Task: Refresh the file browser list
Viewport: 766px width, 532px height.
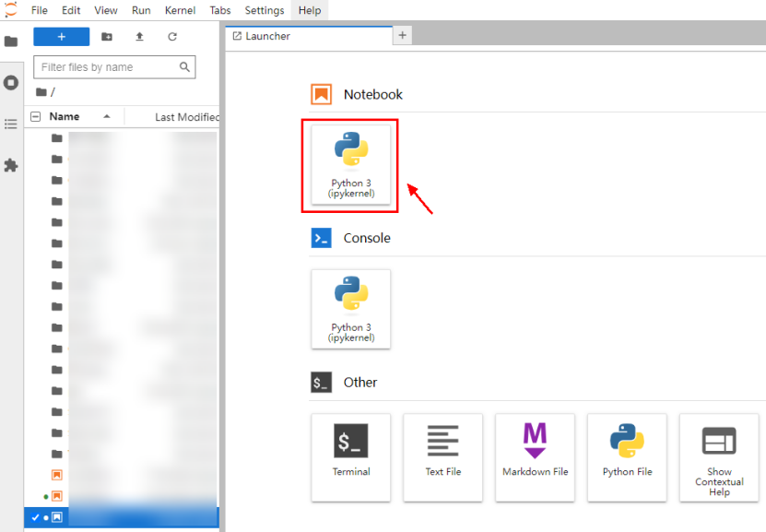Action: click(x=171, y=37)
